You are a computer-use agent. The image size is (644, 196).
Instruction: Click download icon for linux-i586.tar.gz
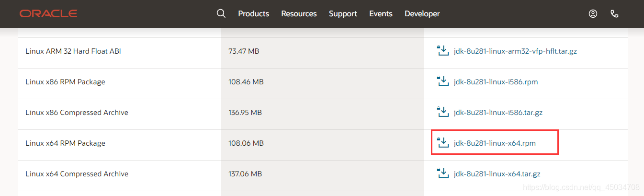443,112
